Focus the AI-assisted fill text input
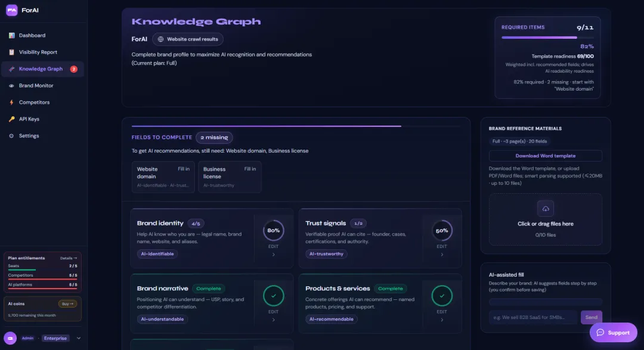Screen dimensions: 644x350 pyautogui.click(x=532, y=317)
